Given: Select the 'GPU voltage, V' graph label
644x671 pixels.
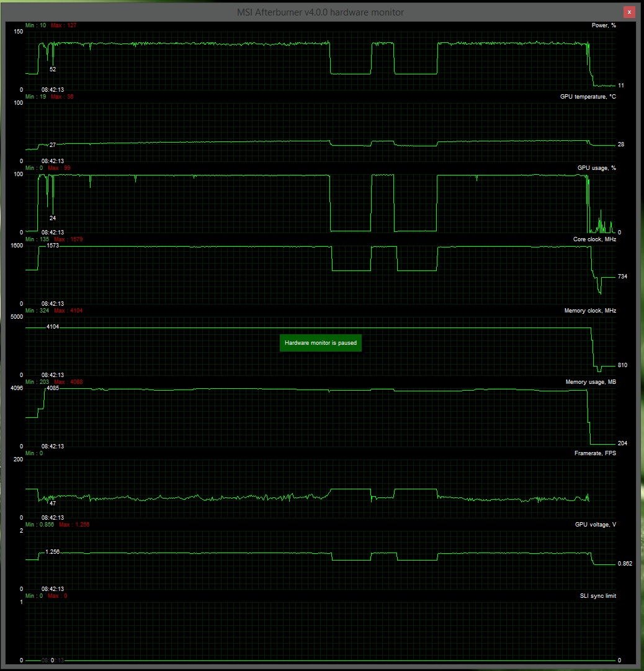Looking at the screenshot, I should point(595,525).
